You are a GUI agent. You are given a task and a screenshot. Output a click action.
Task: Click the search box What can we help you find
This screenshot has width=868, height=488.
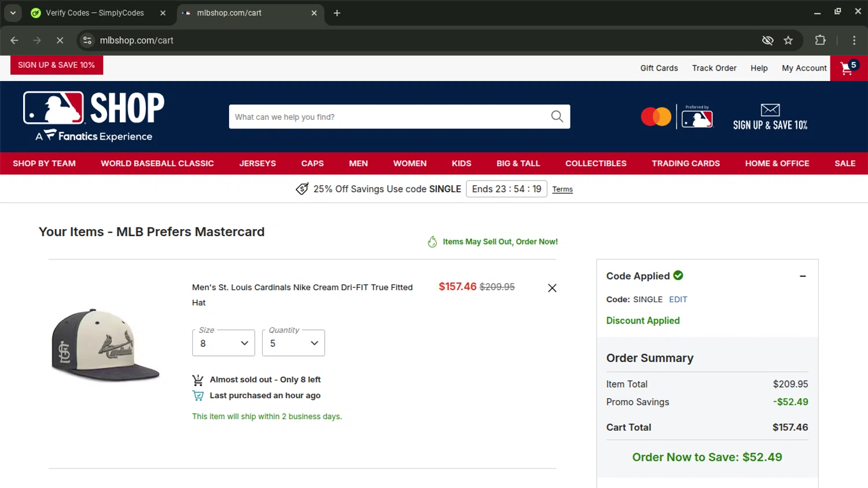coord(399,117)
